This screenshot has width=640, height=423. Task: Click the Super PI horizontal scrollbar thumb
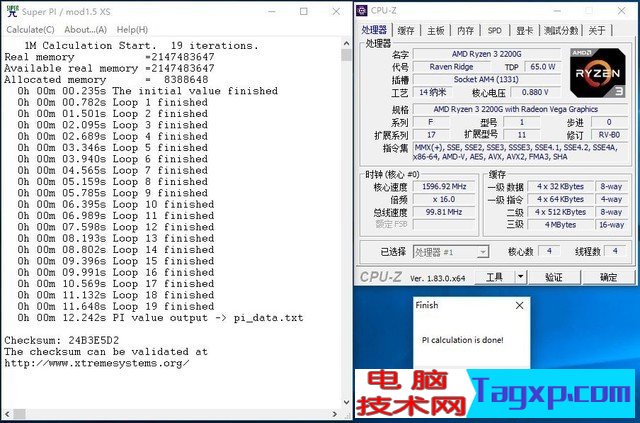click(20, 414)
